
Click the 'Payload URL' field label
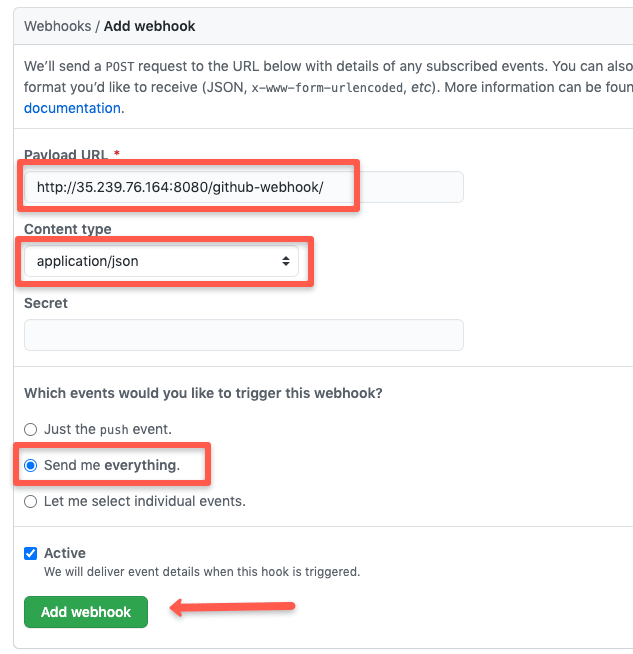point(67,155)
